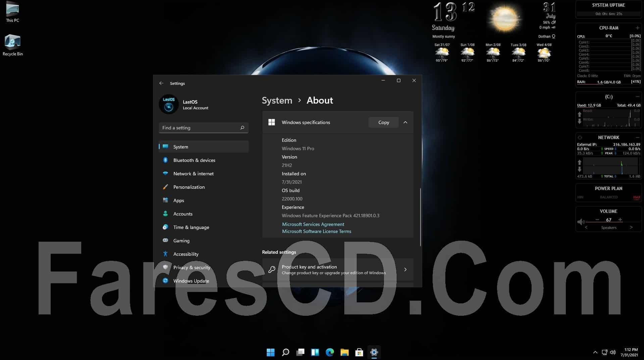Click the System breadcrumb link
This screenshot has height=360, width=644.
pyautogui.click(x=277, y=100)
